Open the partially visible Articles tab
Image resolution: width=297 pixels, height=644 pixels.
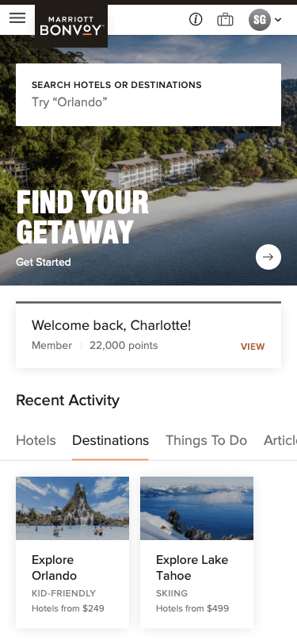280,440
